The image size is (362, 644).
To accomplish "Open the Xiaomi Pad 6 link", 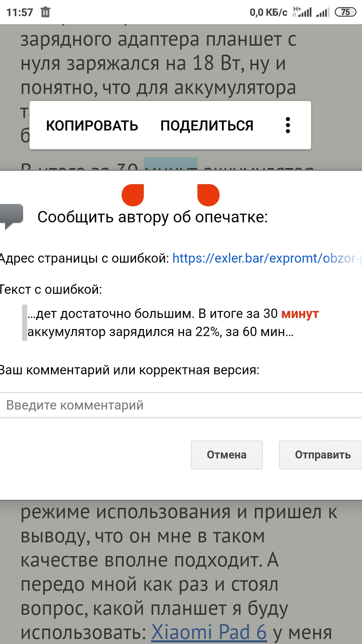I will coord(209,632).
